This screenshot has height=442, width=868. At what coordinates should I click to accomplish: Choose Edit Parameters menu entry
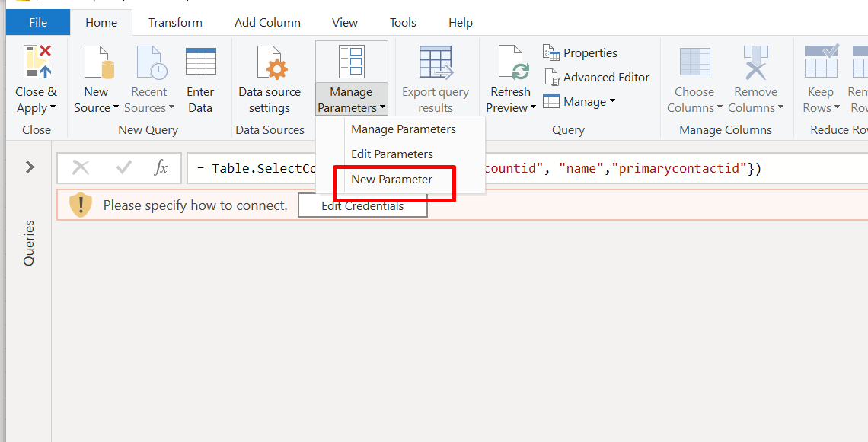(x=391, y=154)
